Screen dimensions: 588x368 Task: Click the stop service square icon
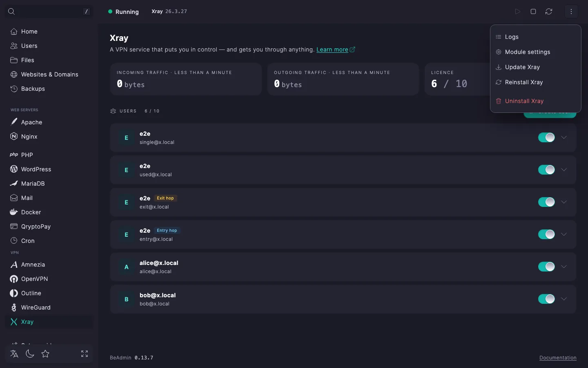click(533, 11)
